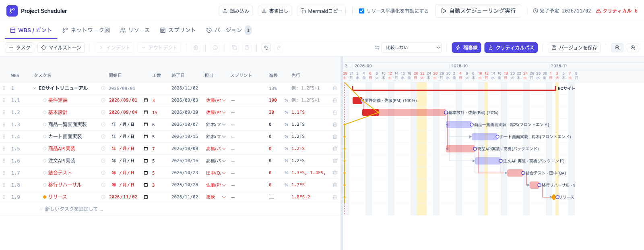This screenshot has width=644, height=250.
Task: Toggle the filled milestone diamond for リリース
Action: pos(45,197)
